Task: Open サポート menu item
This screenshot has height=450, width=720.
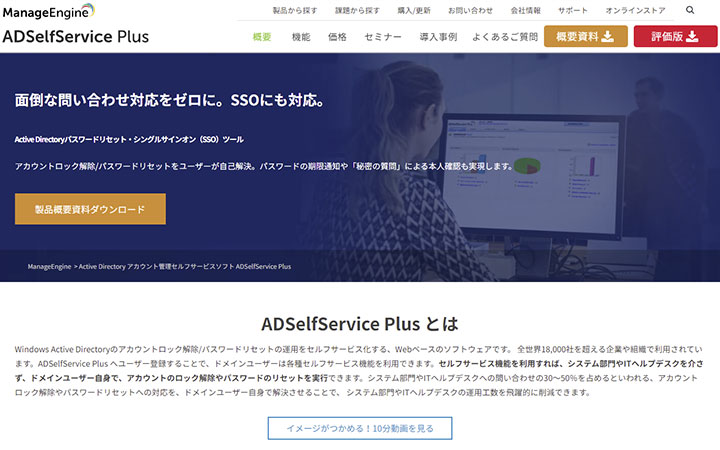Action: pos(573,11)
